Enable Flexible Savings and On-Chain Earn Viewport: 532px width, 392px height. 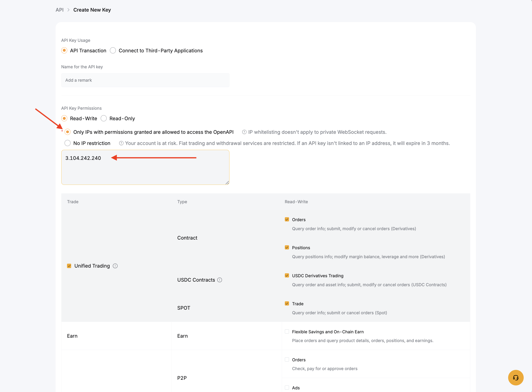point(287,332)
